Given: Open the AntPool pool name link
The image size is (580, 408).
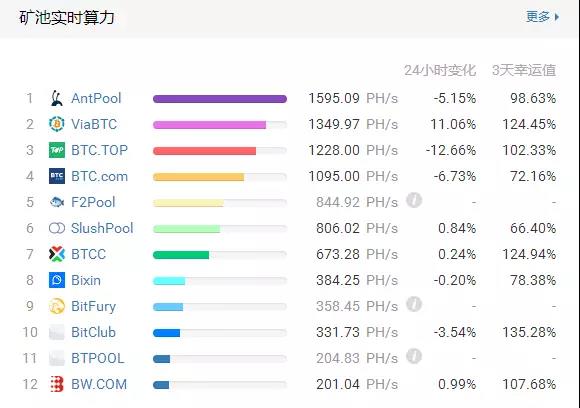Looking at the screenshot, I should [96, 98].
